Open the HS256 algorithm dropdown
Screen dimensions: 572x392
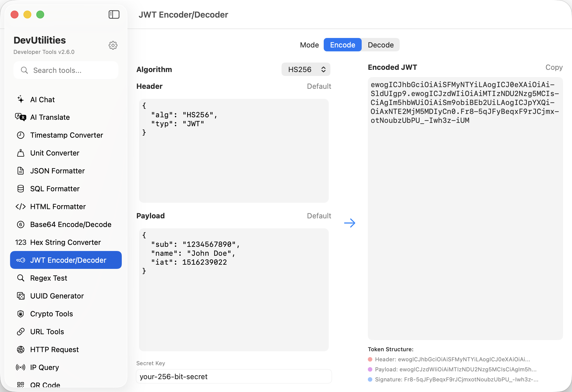[x=306, y=70]
